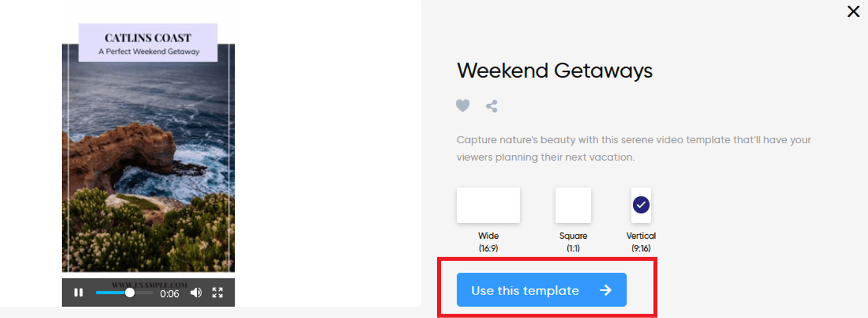Click the white playback position handle
Viewport: 868px width, 318px height.
click(x=130, y=293)
